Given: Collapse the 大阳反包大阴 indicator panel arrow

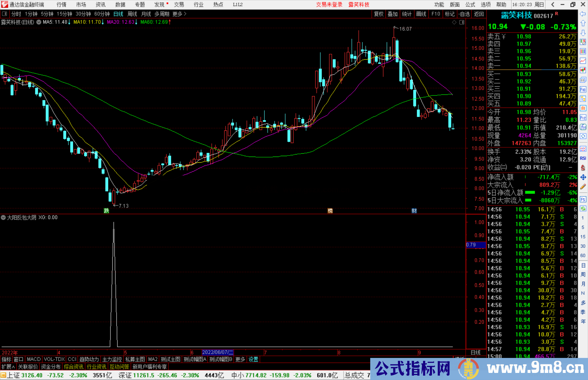Looking at the screenshot, I should coord(3,217).
